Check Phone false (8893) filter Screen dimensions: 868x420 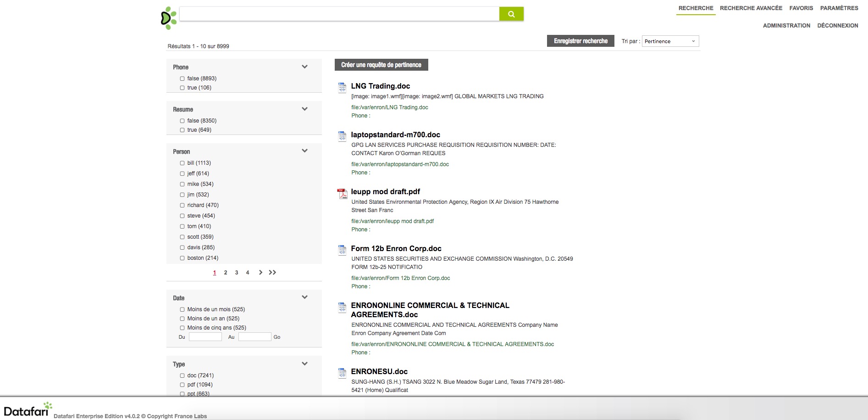(182, 78)
